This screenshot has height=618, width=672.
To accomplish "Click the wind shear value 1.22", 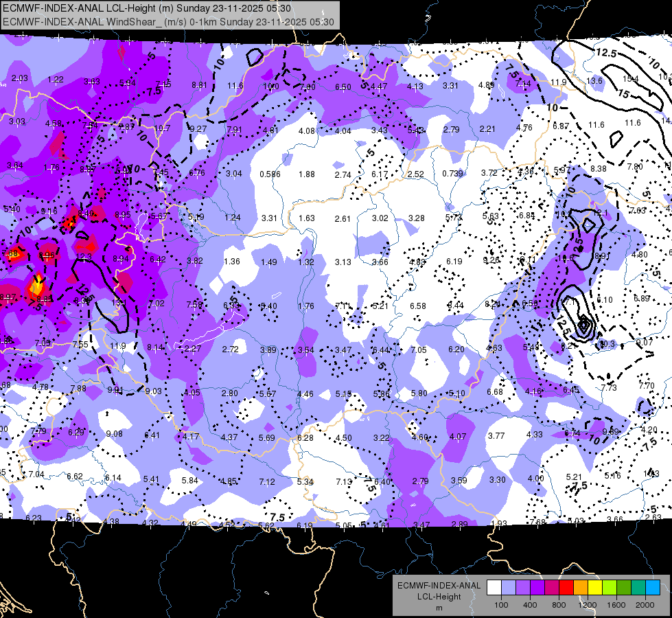I will [56, 80].
